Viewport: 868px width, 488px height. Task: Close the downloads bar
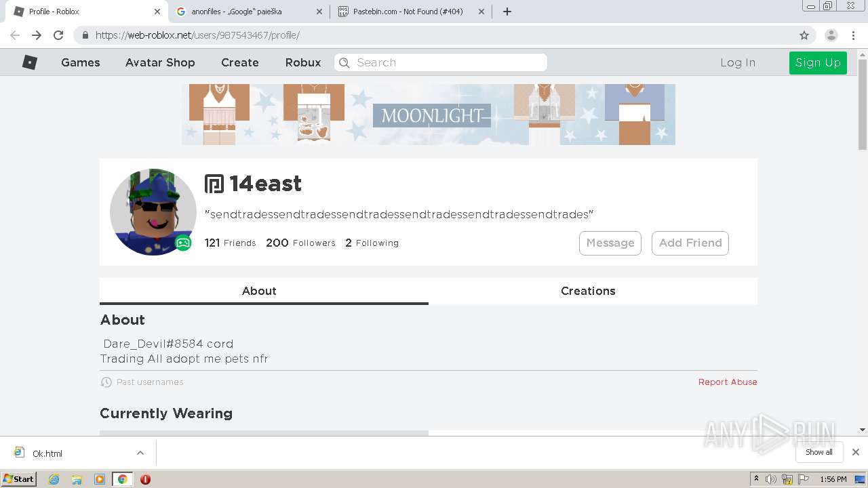click(x=856, y=452)
